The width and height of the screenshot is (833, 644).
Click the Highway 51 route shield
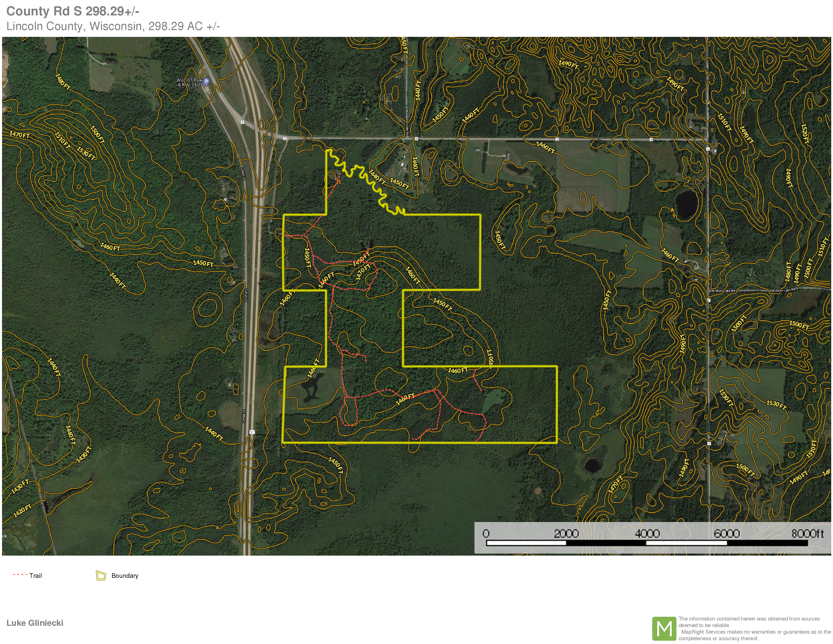click(252, 432)
